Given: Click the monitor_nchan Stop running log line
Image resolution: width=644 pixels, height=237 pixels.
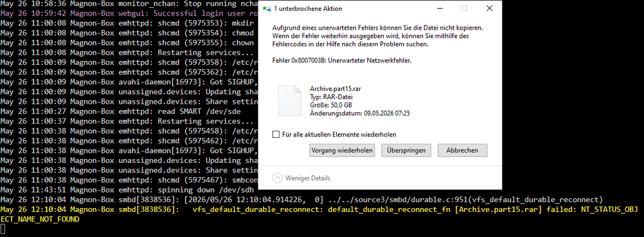Looking at the screenshot, I should (x=129, y=3).
